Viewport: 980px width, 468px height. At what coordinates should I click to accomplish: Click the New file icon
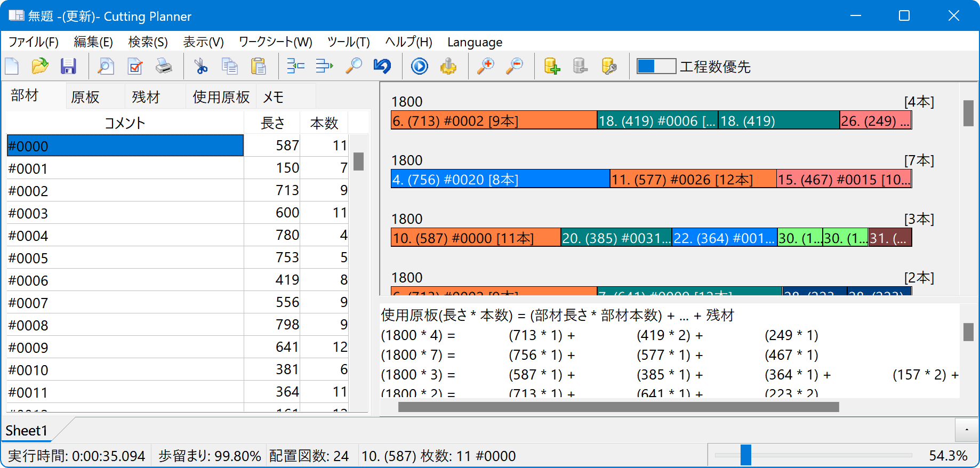(12, 67)
